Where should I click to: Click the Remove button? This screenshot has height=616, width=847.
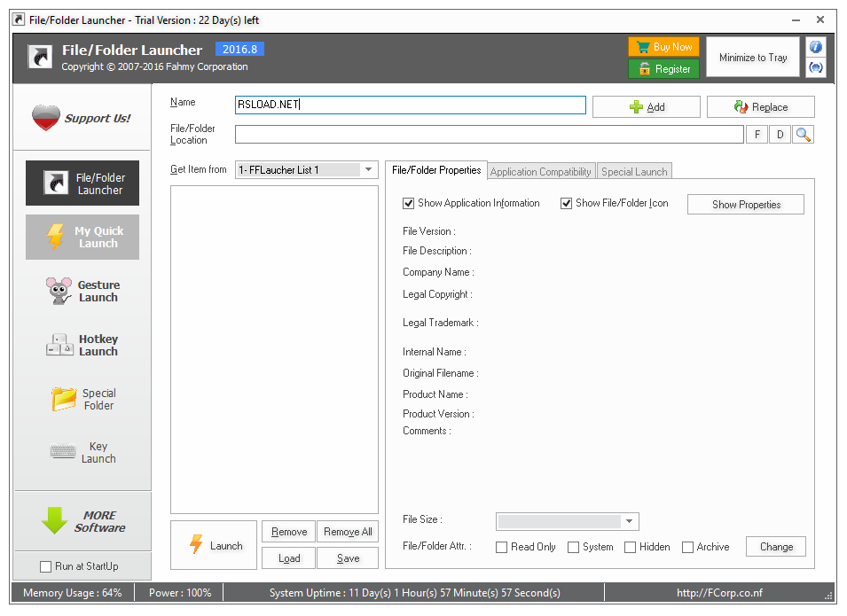289,532
